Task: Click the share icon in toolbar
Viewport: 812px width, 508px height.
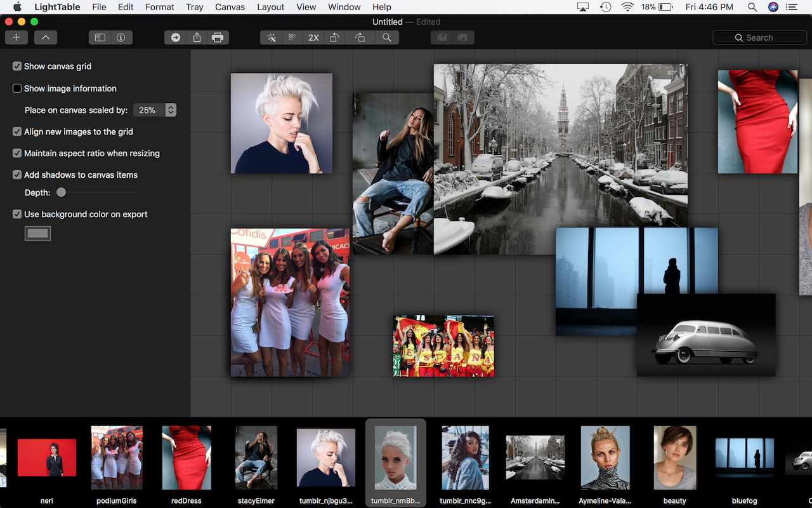Action: (197, 37)
